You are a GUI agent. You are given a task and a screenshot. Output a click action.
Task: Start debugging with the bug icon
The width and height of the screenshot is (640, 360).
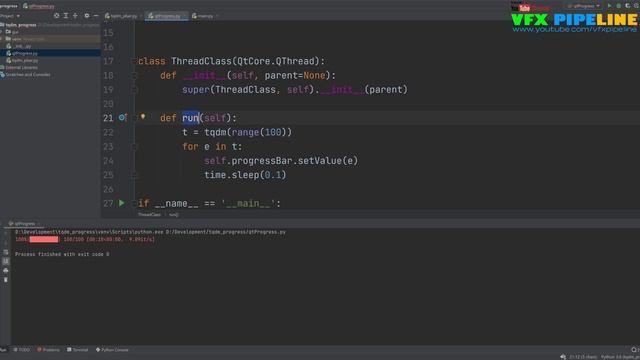[618, 6]
